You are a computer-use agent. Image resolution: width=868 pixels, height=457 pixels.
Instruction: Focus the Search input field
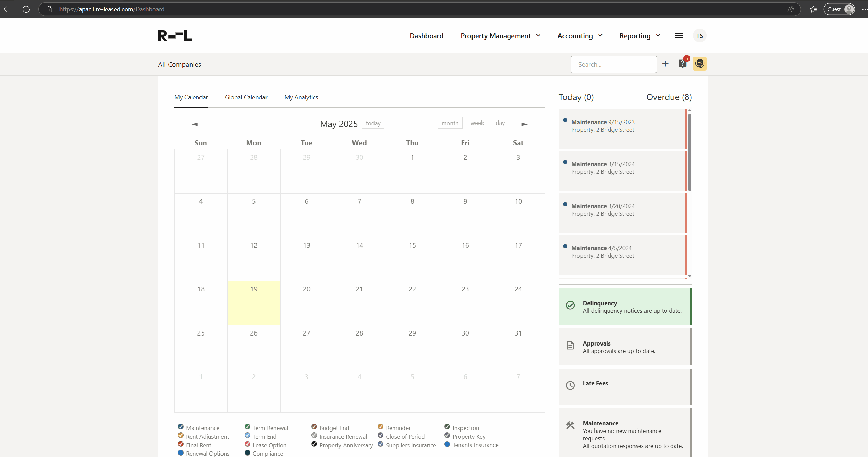coord(614,64)
